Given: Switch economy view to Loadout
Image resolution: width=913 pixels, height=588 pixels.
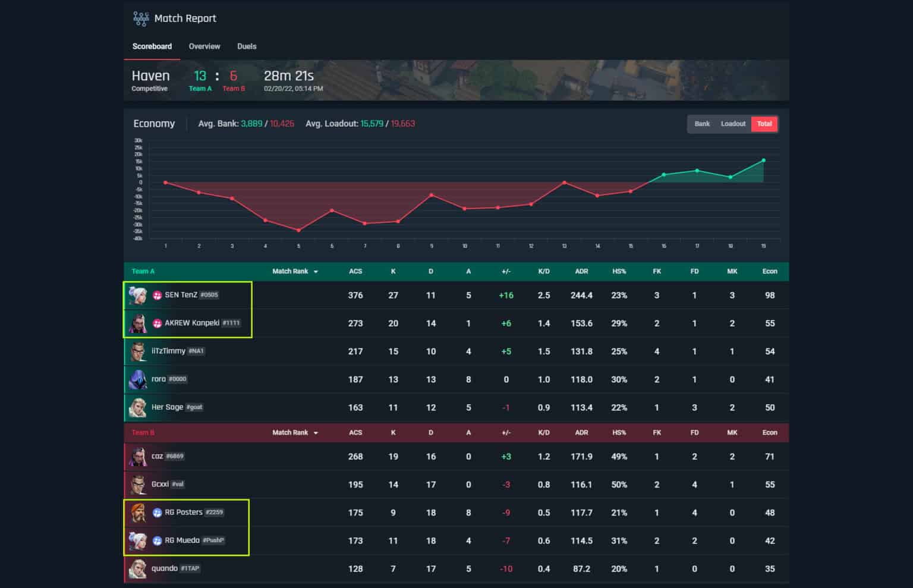Looking at the screenshot, I should pos(733,124).
